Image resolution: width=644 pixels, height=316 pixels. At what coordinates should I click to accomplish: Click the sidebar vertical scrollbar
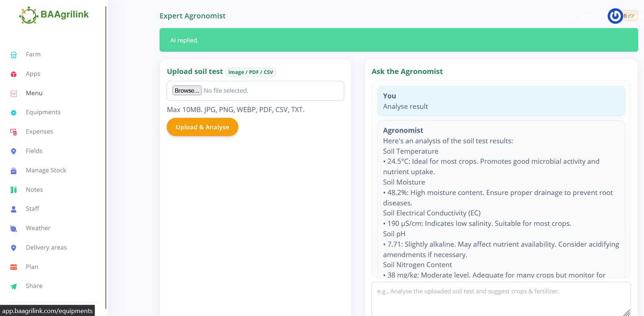(x=106, y=157)
